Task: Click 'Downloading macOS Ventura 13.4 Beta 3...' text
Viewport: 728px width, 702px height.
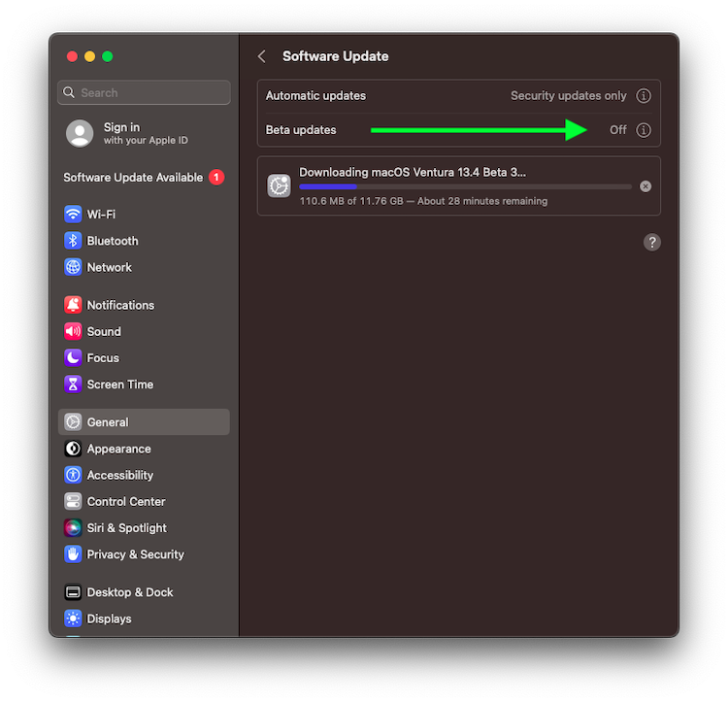Action: click(x=413, y=172)
